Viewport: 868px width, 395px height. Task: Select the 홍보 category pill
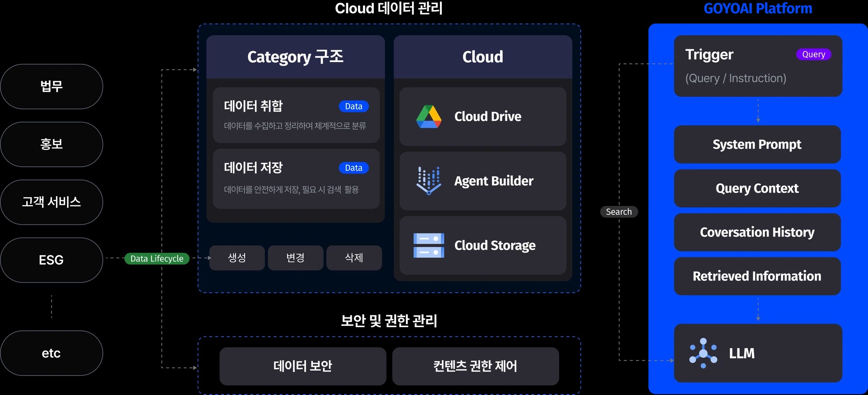coord(52,144)
